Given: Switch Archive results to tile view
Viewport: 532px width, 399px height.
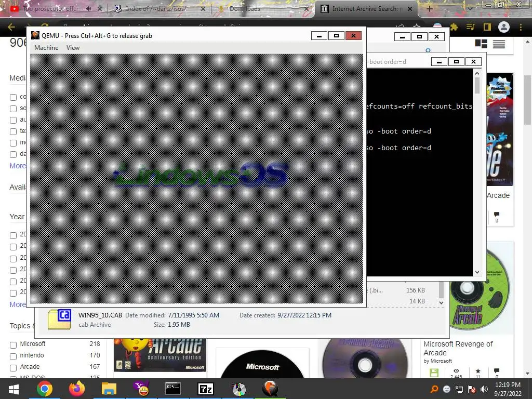Looking at the screenshot, I should coord(481,44).
